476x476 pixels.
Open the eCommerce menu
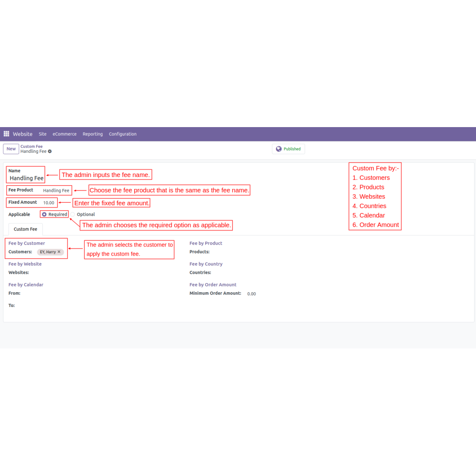pyautogui.click(x=64, y=134)
